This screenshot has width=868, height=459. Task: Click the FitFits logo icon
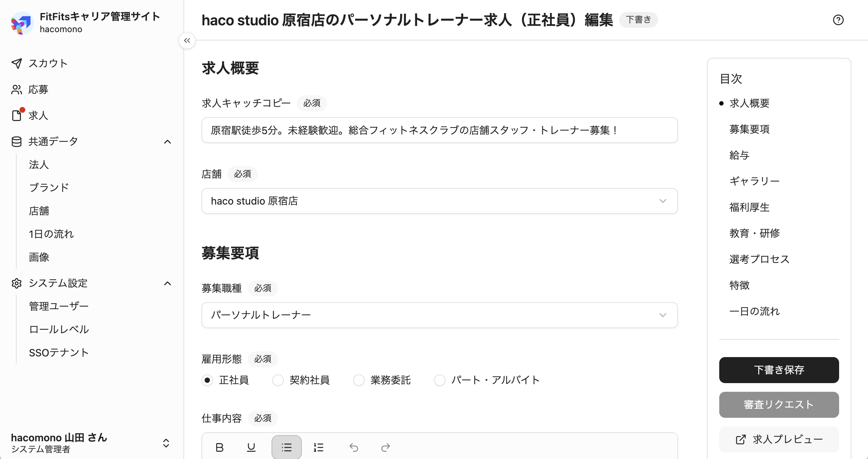click(22, 22)
